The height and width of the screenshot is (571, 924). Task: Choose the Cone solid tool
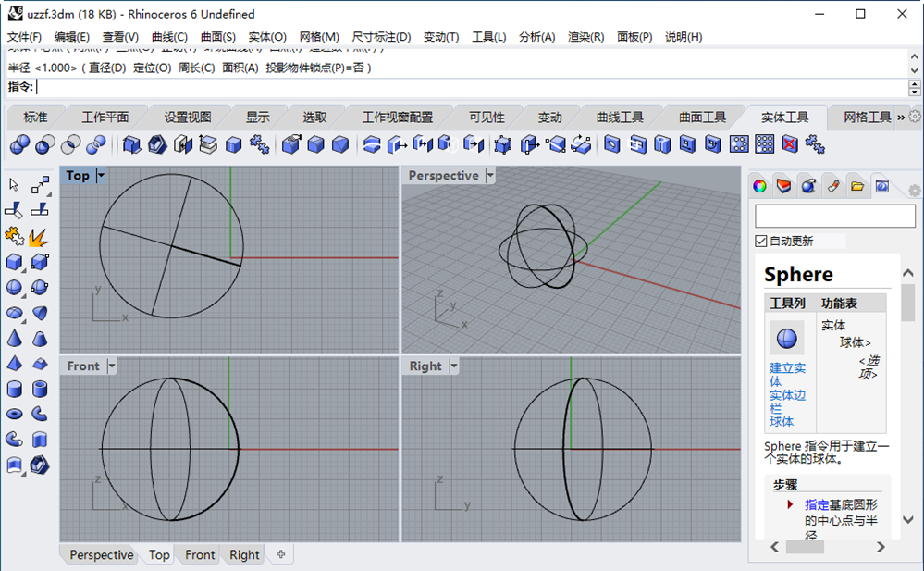14,339
